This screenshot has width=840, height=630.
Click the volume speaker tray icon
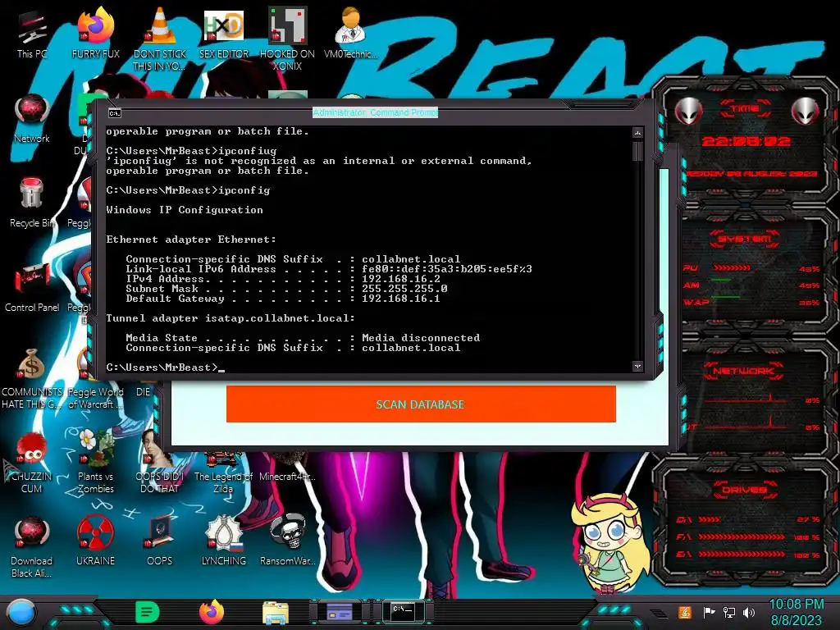coord(749,612)
